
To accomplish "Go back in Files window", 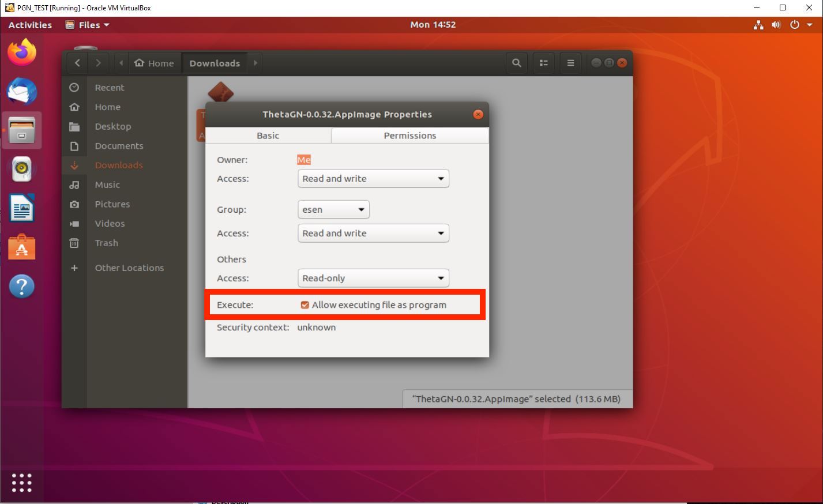I will click(77, 63).
